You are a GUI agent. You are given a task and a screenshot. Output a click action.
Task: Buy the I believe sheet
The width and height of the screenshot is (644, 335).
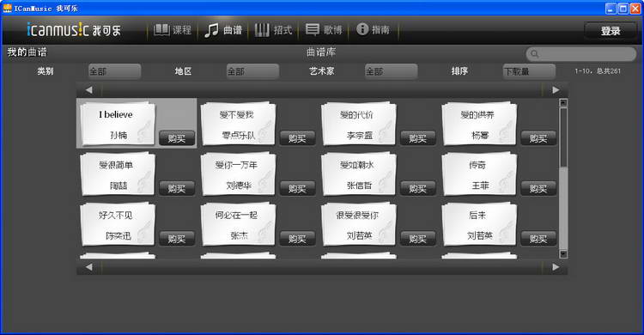click(x=177, y=138)
